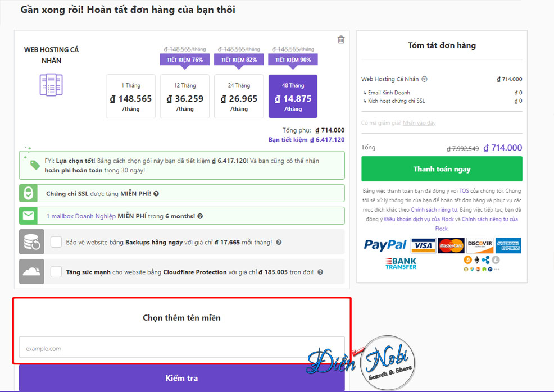Select the 1 Tháng plan option

pos(131,97)
